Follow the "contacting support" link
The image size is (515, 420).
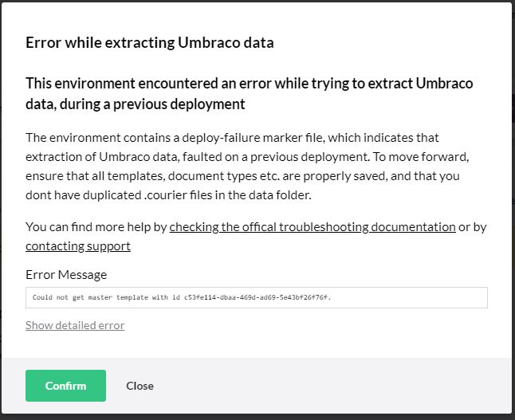click(78, 246)
